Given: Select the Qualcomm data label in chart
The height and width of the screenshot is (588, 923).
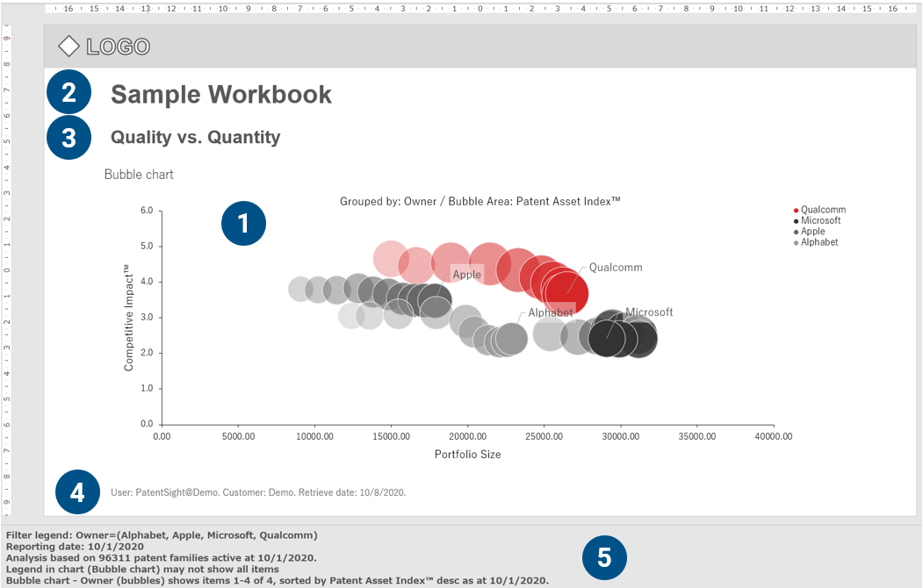Looking at the screenshot, I should [616, 268].
